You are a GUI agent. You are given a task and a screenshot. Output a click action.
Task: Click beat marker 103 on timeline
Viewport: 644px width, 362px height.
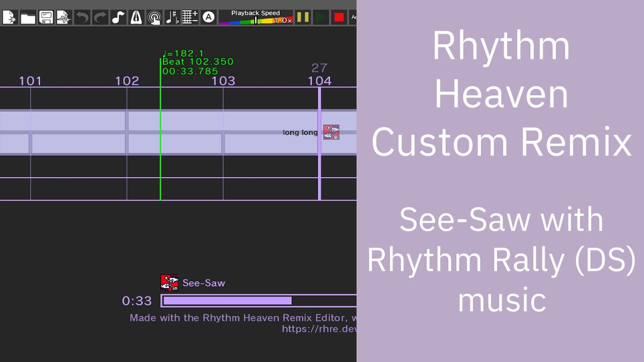pos(223,81)
